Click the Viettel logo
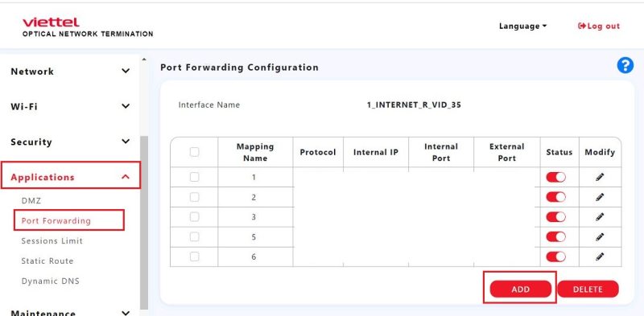644x316 pixels. (x=51, y=23)
